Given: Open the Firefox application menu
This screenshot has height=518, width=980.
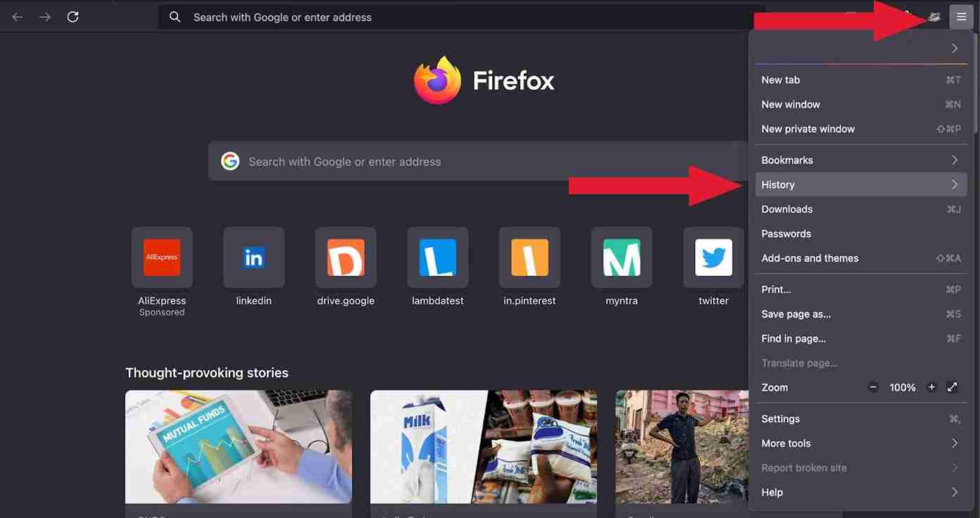Looking at the screenshot, I should tap(960, 16).
